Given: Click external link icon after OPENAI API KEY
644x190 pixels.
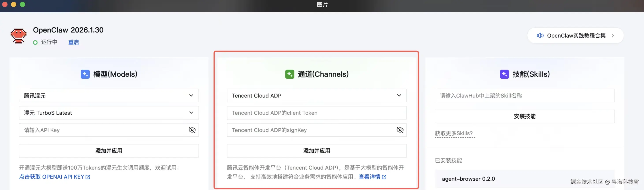Looking at the screenshot, I should [88, 177].
